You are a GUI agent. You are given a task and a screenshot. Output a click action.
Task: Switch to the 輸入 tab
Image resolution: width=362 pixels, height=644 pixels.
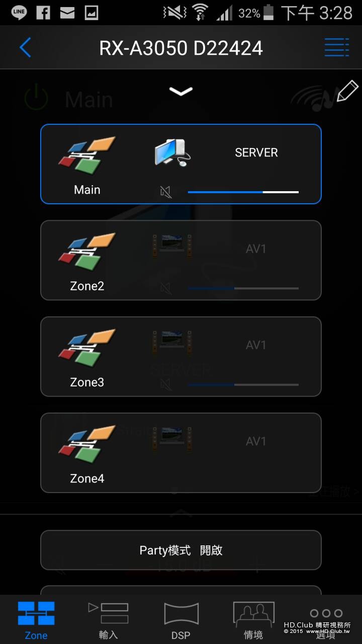point(108,620)
